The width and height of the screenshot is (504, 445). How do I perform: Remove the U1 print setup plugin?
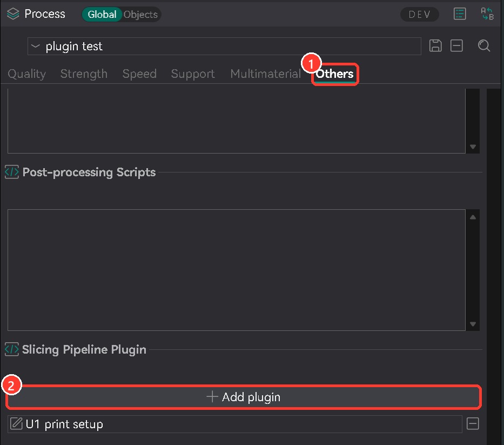pyautogui.click(x=473, y=423)
